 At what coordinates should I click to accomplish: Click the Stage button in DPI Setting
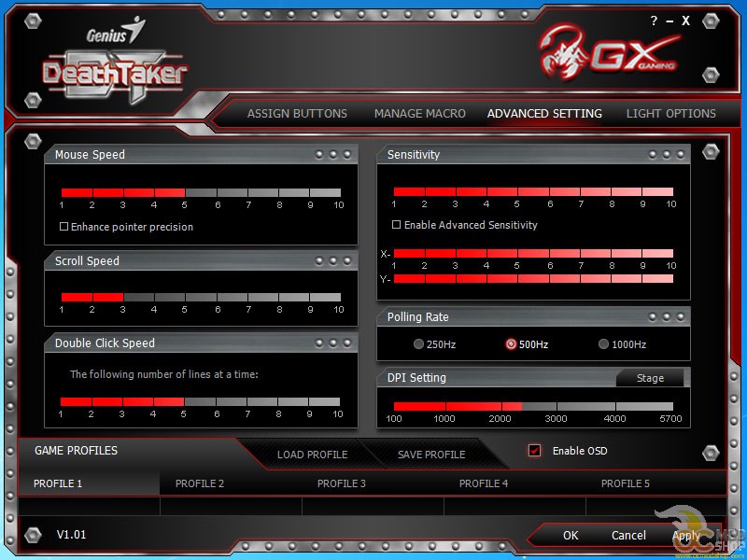(x=650, y=378)
